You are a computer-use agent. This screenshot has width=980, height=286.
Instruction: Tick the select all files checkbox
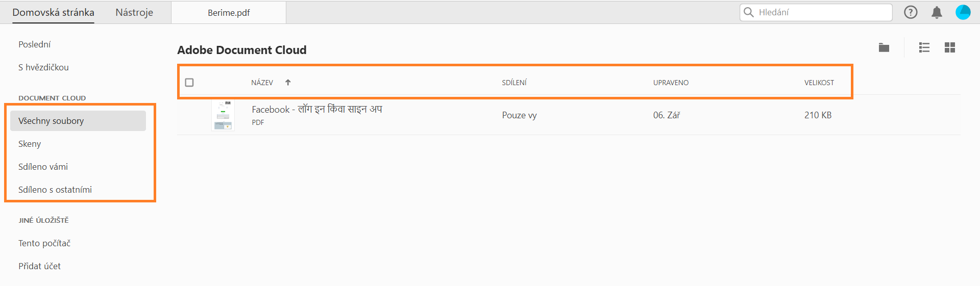pos(189,82)
